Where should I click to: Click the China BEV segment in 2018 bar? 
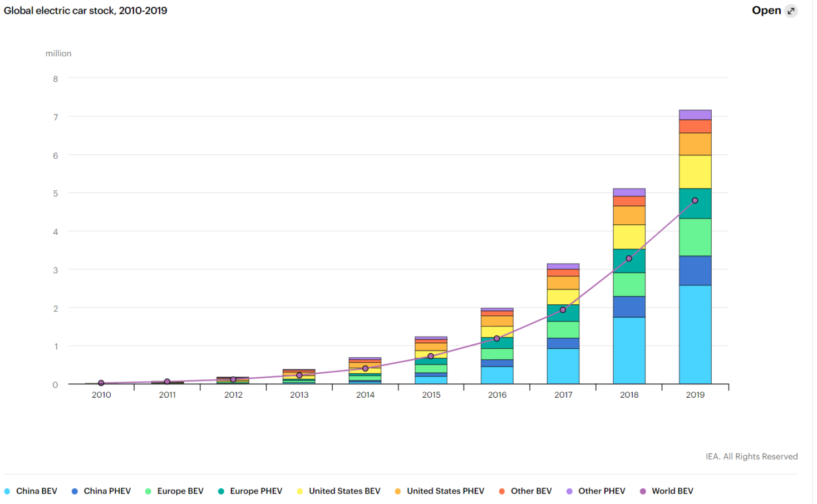point(629,350)
